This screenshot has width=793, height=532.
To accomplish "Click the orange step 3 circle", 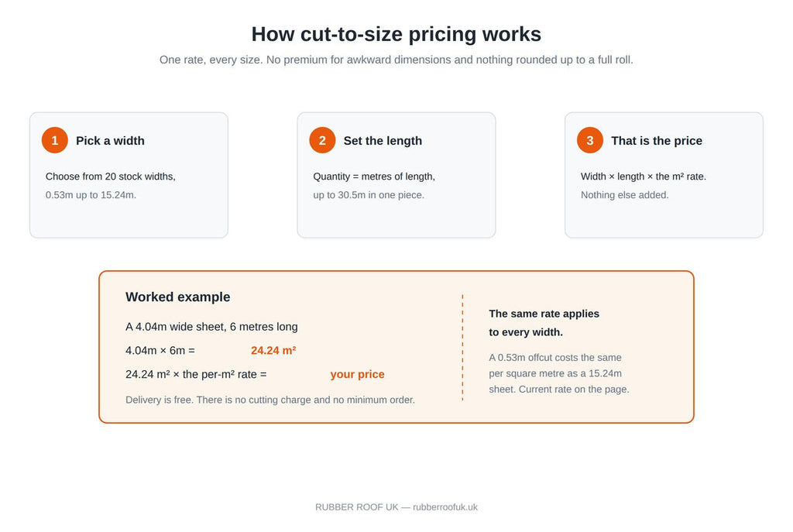I will (589, 140).
